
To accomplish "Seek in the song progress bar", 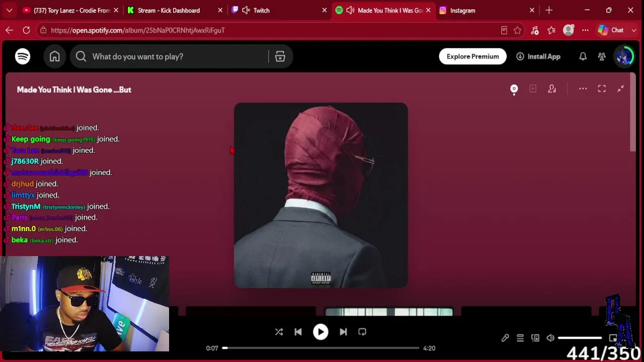I will 321,348.
